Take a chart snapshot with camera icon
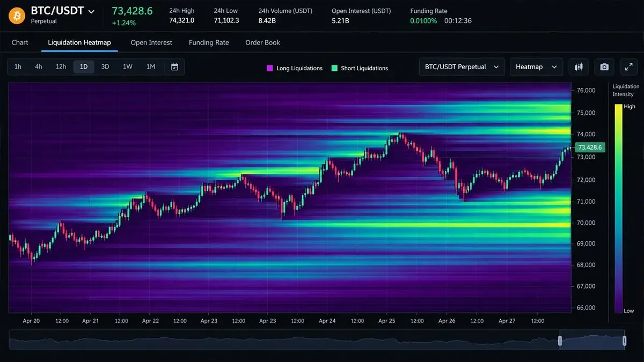Screen dimensions: 644x362 [x=604, y=67]
